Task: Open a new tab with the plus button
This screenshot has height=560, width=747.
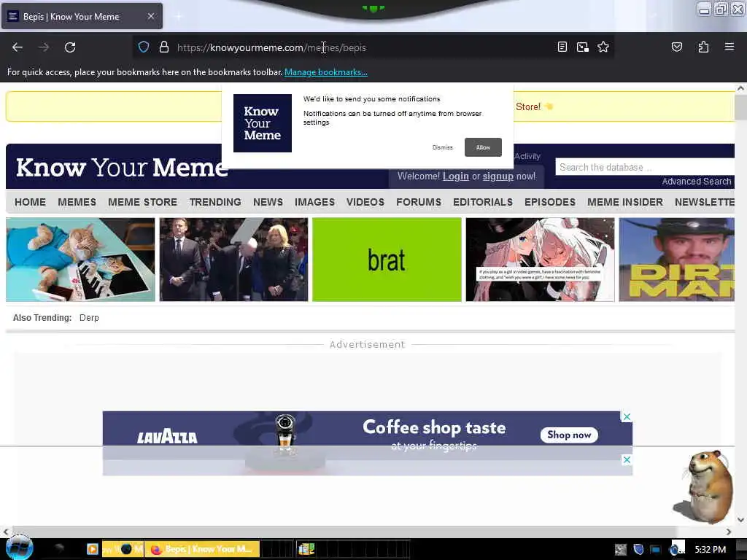Action: tap(178, 17)
